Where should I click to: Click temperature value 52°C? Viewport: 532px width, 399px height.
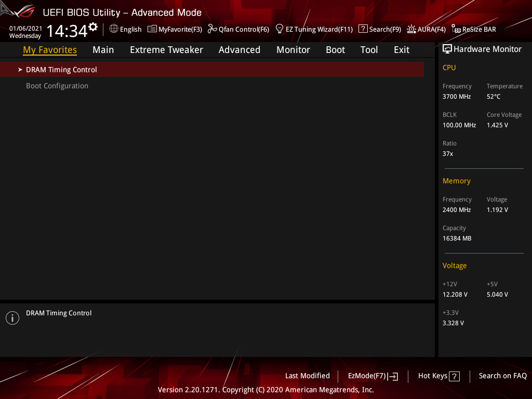click(494, 97)
